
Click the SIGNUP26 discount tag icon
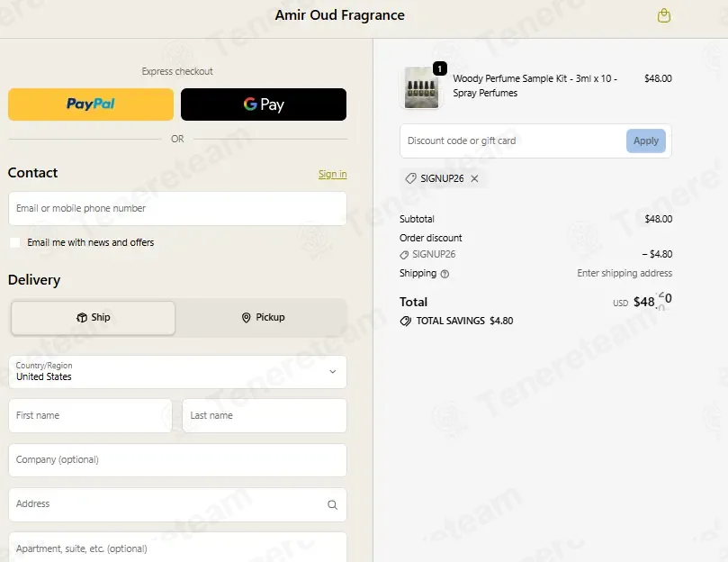[x=410, y=178]
